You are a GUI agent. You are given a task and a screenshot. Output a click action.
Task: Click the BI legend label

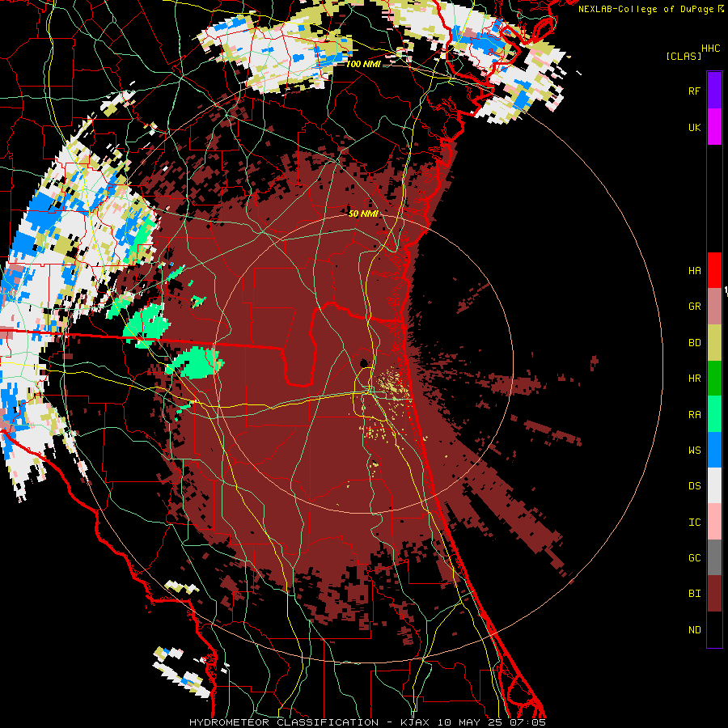click(694, 594)
